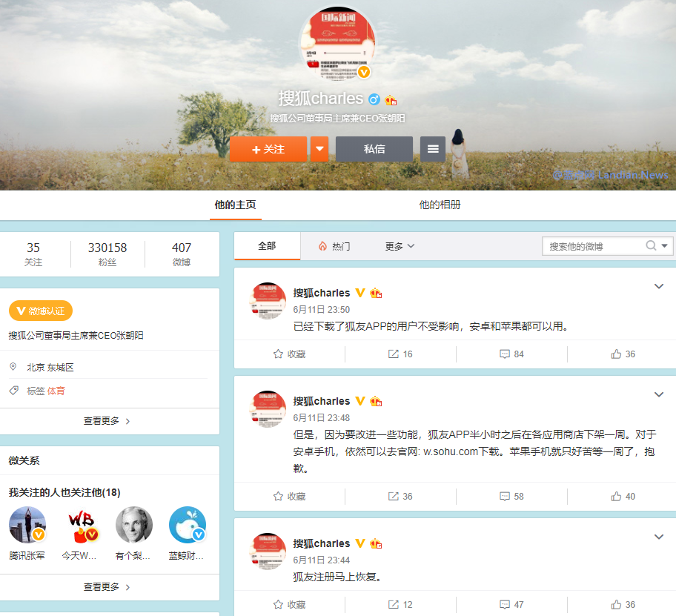Repost the 23:50 post showing 16
676x616 pixels.
pyautogui.click(x=400, y=354)
